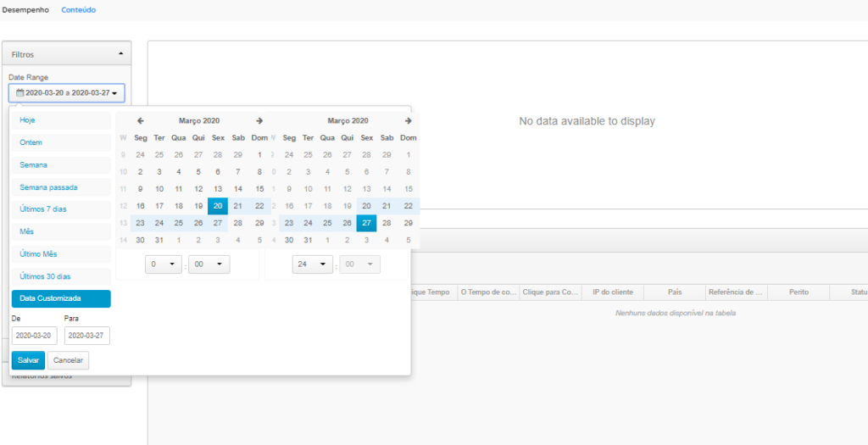Viewport: 868px width, 445px height.
Task: Sort by País column header
Action: (675, 292)
